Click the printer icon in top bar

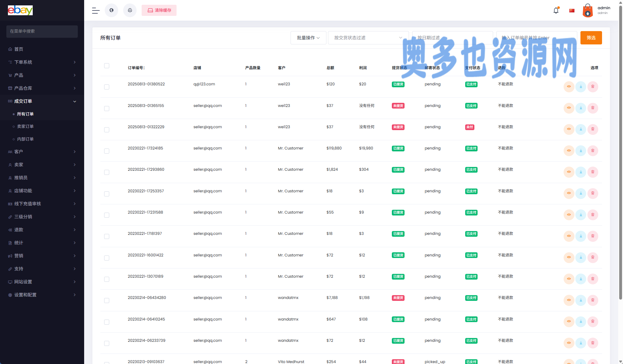(x=130, y=10)
